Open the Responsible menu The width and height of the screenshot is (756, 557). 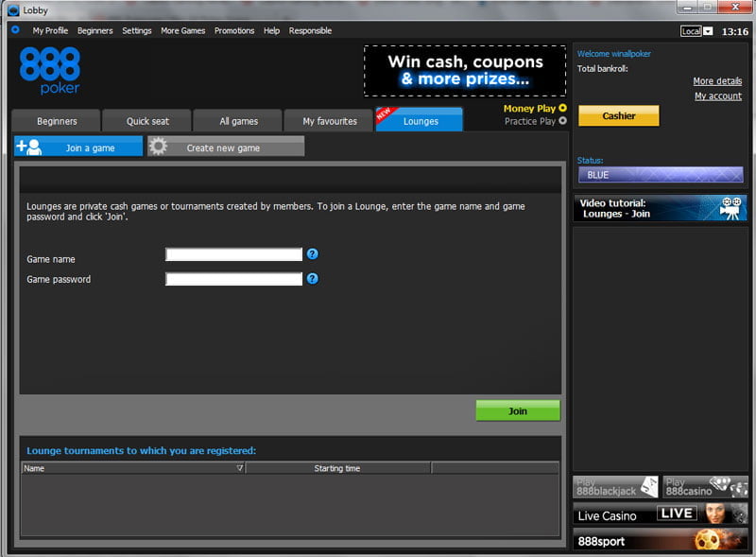click(310, 30)
